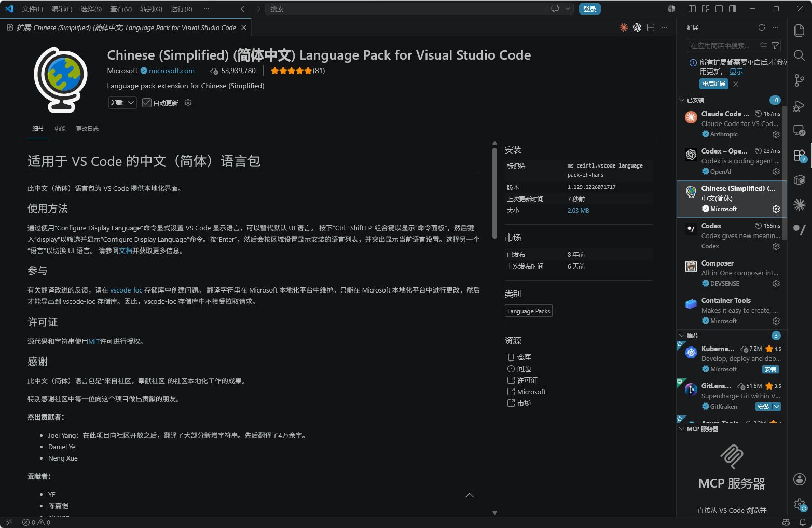Open the Claude Code view in activity bar
Screen dimensions: 812x528
coord(800,205)
